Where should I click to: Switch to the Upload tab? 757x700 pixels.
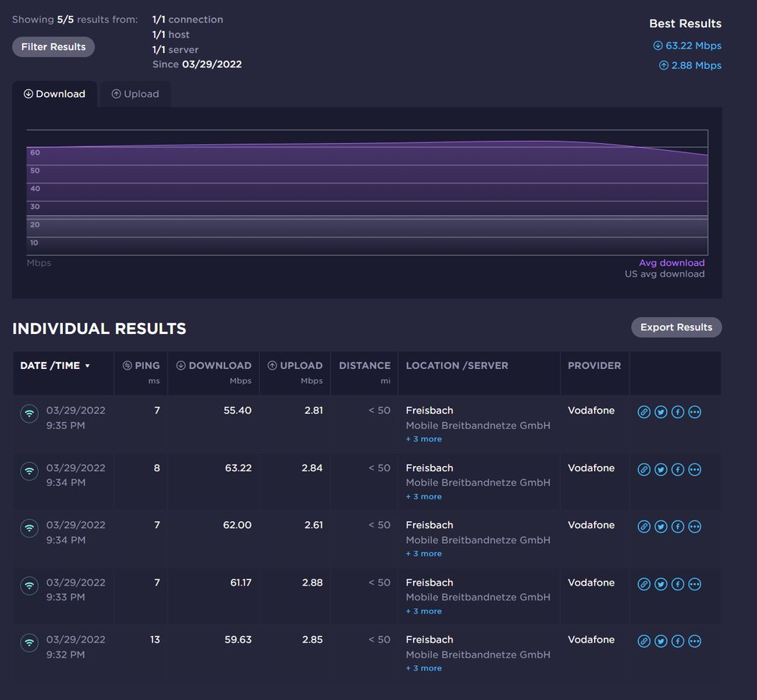(135, 93)
